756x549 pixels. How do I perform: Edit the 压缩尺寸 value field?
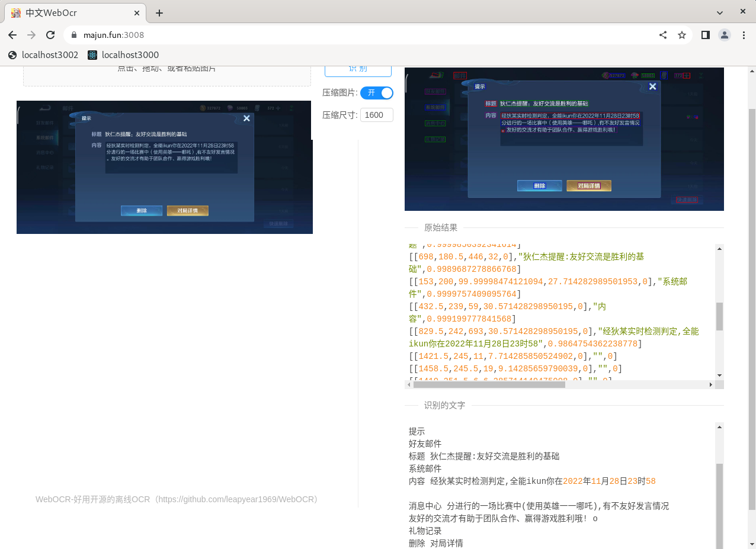pos(377,115)
